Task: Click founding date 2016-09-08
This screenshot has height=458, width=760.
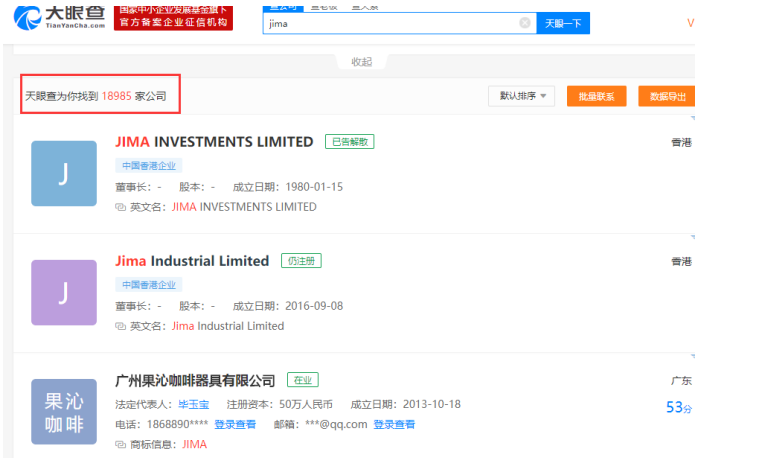Action: [x=314, y=306]
